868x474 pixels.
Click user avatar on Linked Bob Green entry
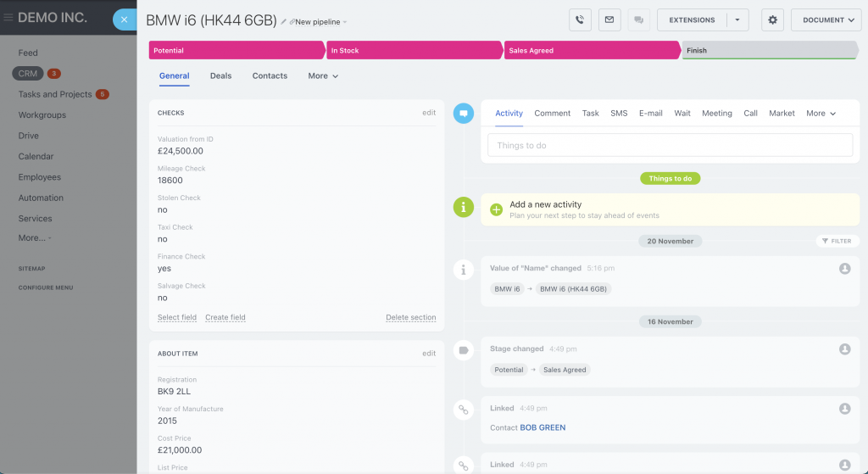tap(845, 409)
